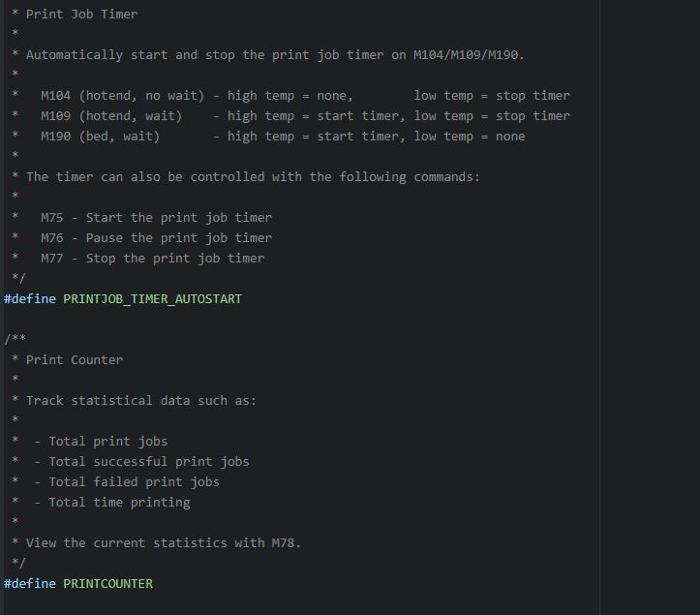Click the "Total failed print jobs" line
The width and height of the screenshot is (700, 615).
[134, 481]
